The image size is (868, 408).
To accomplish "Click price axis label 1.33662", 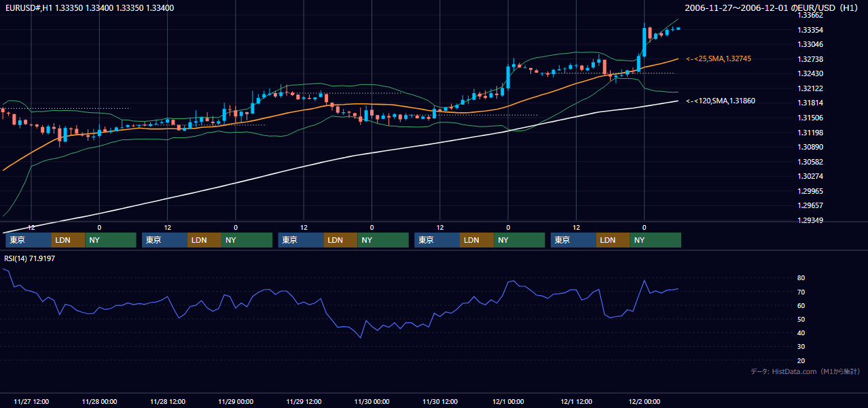I will (x=810, y=15).
